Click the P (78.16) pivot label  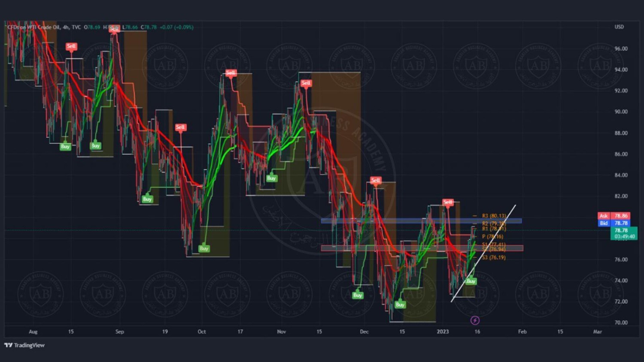[x=492, y=236]
